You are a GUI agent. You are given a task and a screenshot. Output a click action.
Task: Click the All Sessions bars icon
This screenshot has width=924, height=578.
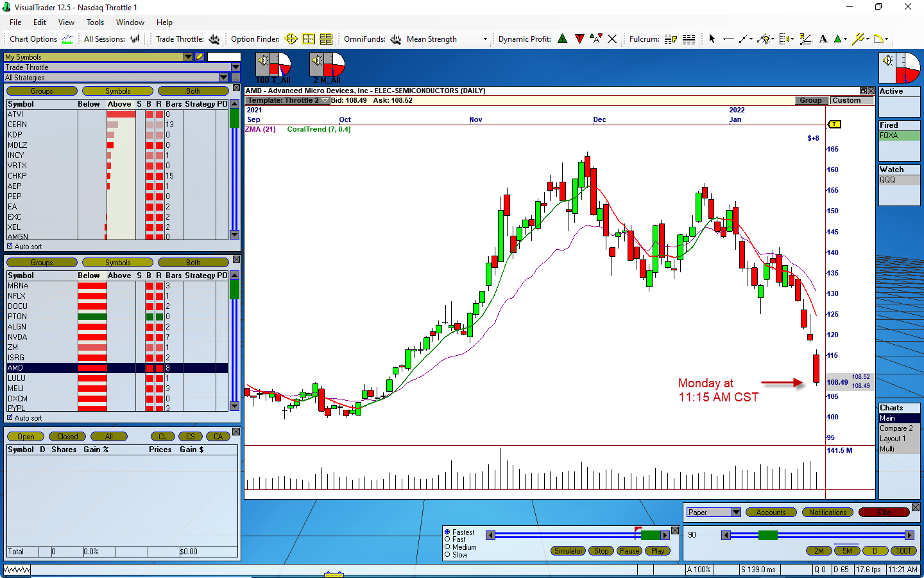[135, 39]
